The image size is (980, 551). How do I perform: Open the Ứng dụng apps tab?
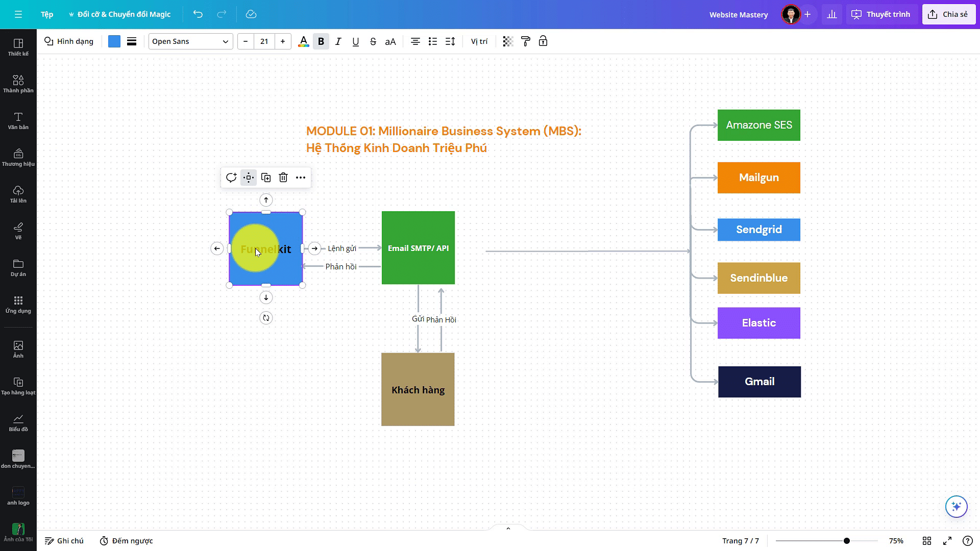18,305
